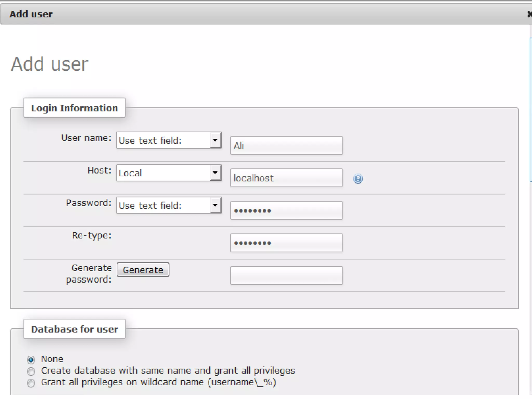Select the None database option
The width and height of the screenshot is (532, 399).
point(31,360)
